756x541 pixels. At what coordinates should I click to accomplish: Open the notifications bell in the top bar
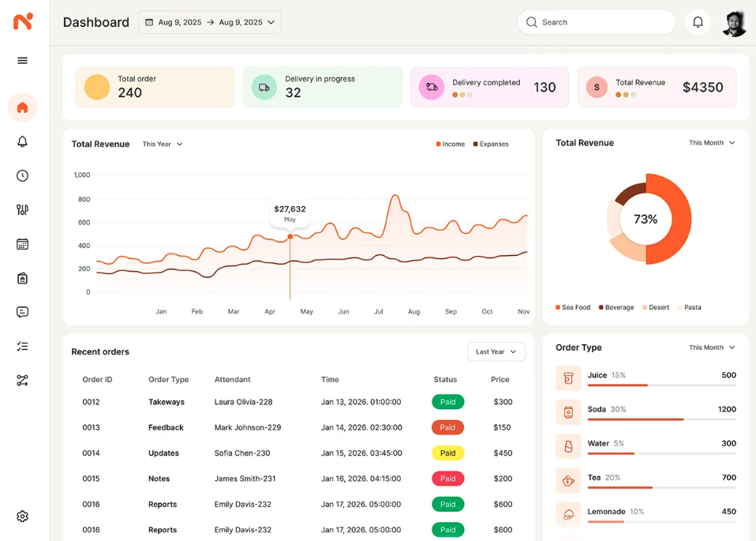[x=698, y=21]
